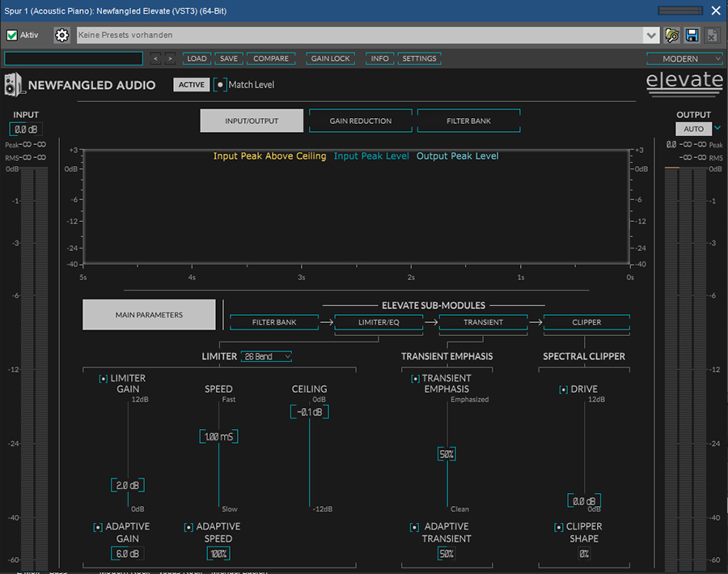This screenshot has height=574, width=728.
Task: Open the FILTER BANK sub-module
Action: pyautogui.click(x=274, y=322)
